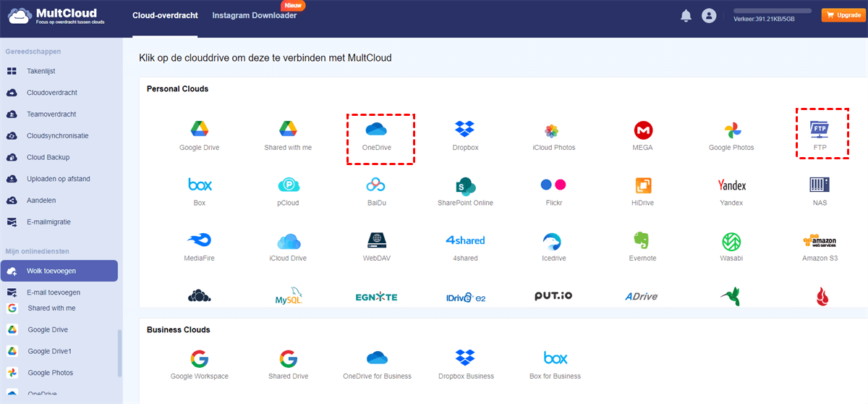Select Cloudsynchronisatie in the sidebar

click(59, 135)
